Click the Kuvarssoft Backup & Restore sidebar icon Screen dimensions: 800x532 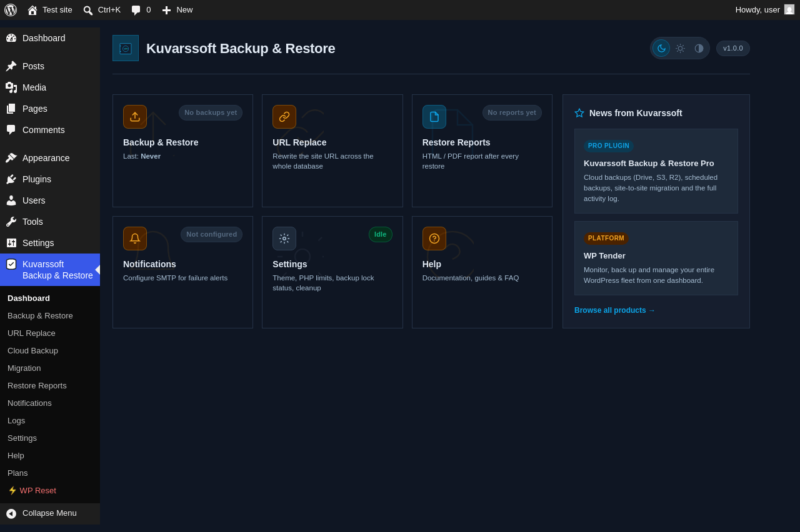click(11, 264)
